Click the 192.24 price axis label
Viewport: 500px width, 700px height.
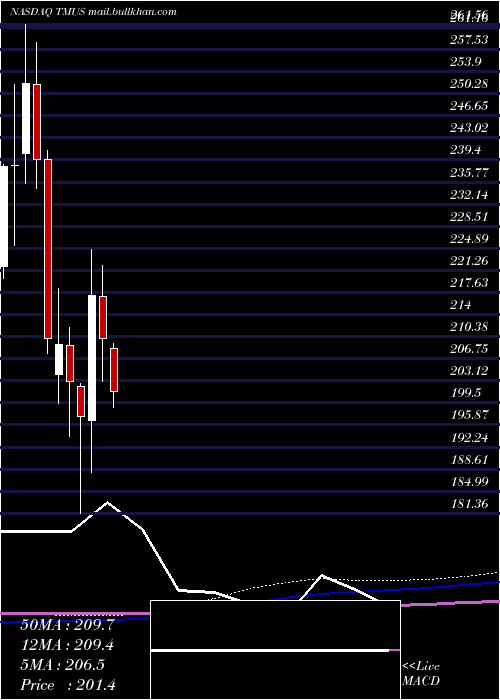tap(469, 438)
